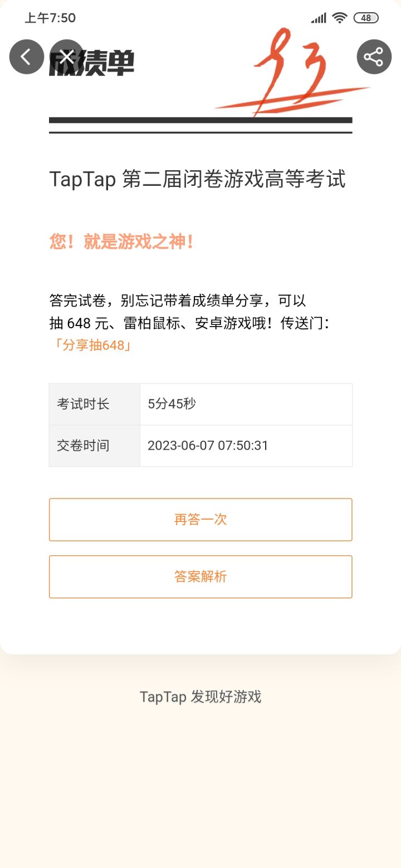The image size is (401, 868).
Task: Close the page with the X icon
Action: tap(67, 57)
